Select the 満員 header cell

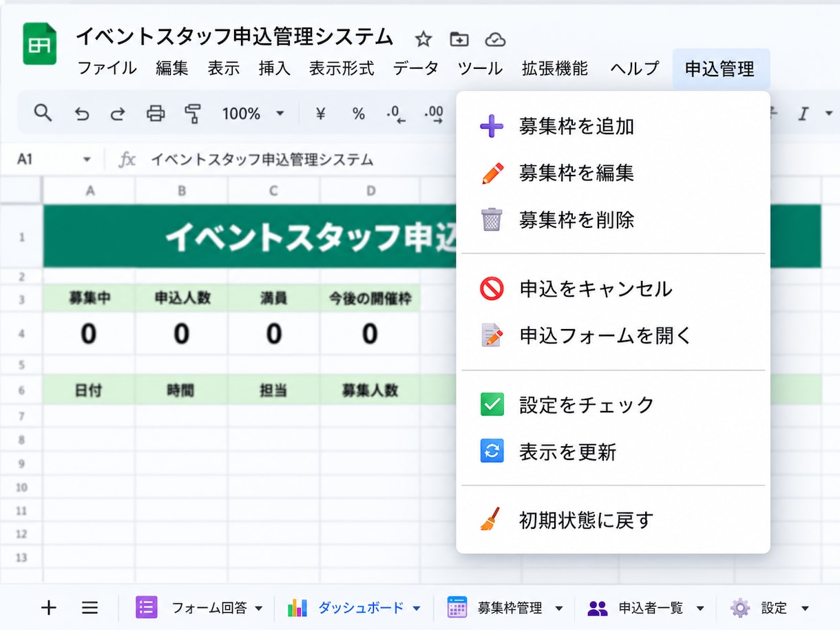pyautogui.click(x=274, y=298)
